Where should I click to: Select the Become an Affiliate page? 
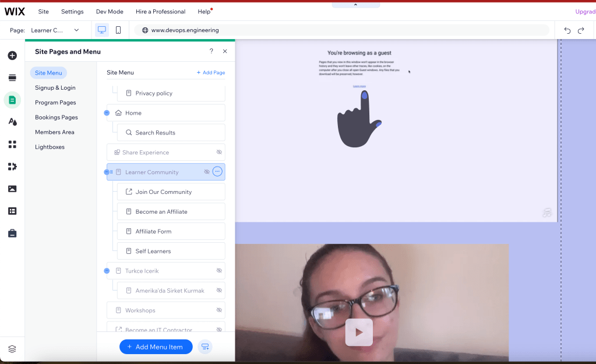(171, 211)
